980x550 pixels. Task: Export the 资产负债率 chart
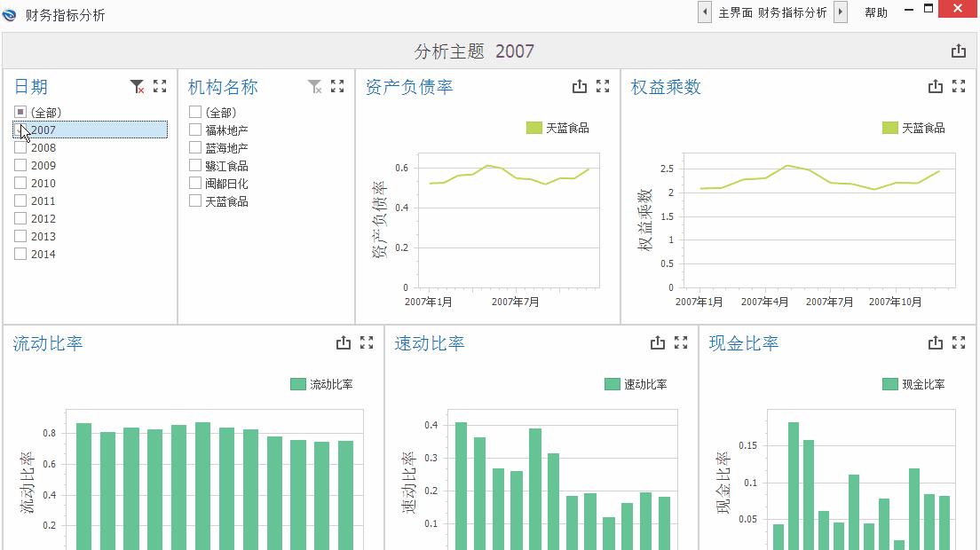click(580, 87)
